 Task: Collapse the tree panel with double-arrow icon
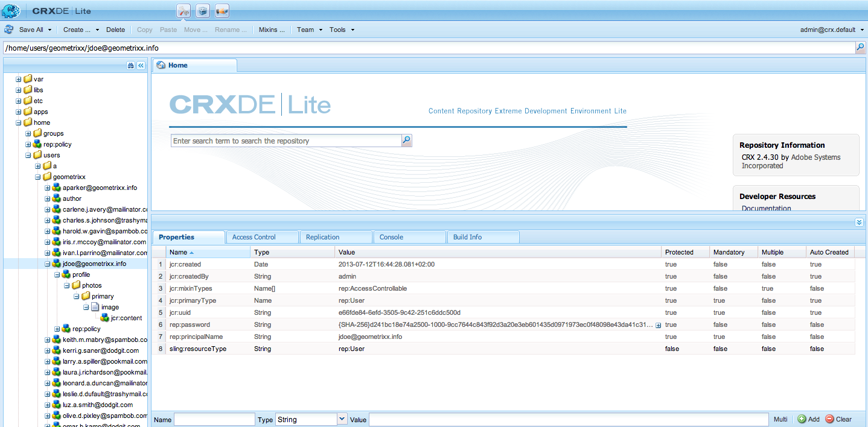pyautogui.click(x=141, y=66)
